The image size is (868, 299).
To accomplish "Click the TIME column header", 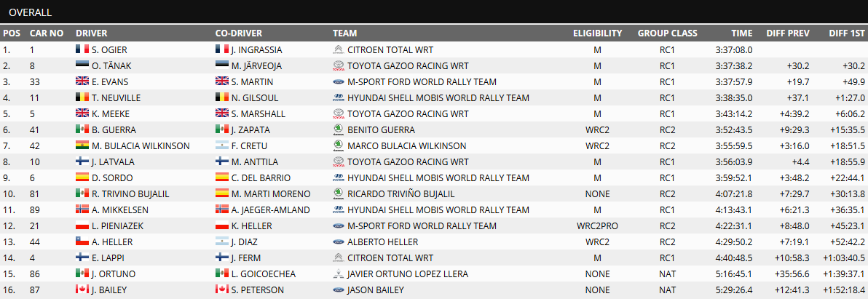I will pos(742,33).
